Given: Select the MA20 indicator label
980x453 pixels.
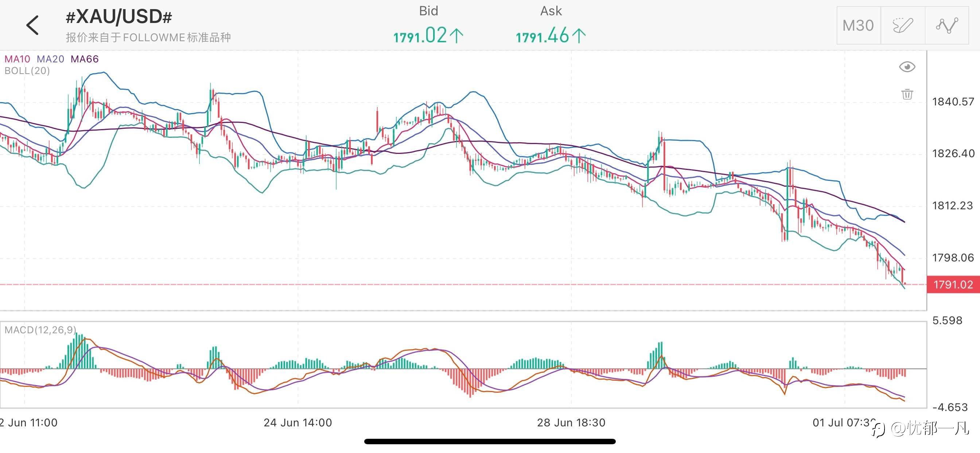Looking at the screenshot, I should [51, 59].
